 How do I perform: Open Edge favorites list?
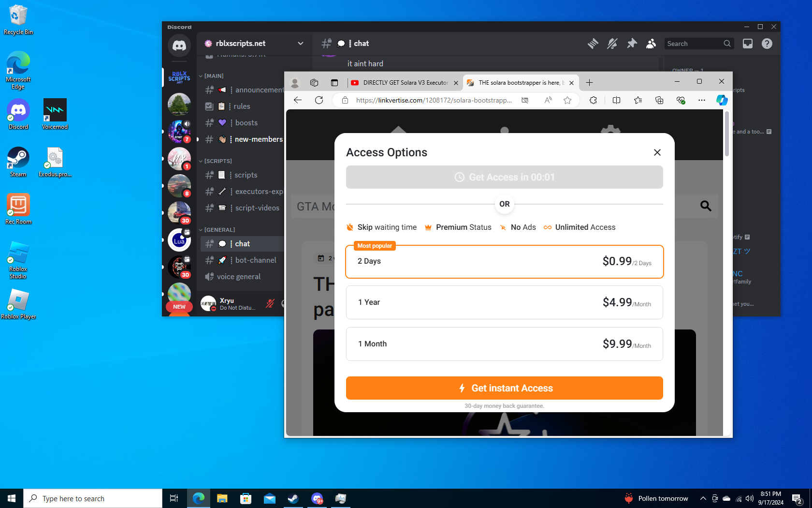tap(638, 100)
